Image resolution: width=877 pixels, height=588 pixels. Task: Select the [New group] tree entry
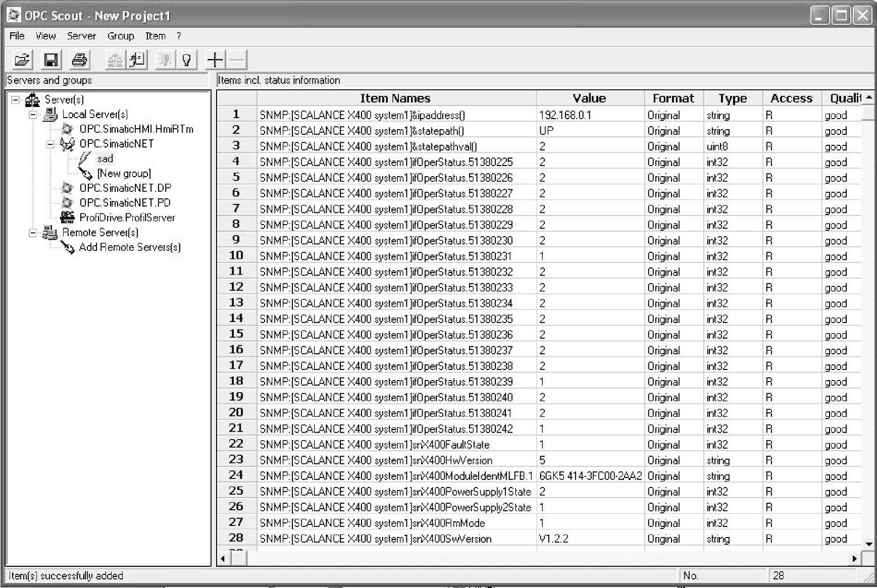(x=124, y=174)
